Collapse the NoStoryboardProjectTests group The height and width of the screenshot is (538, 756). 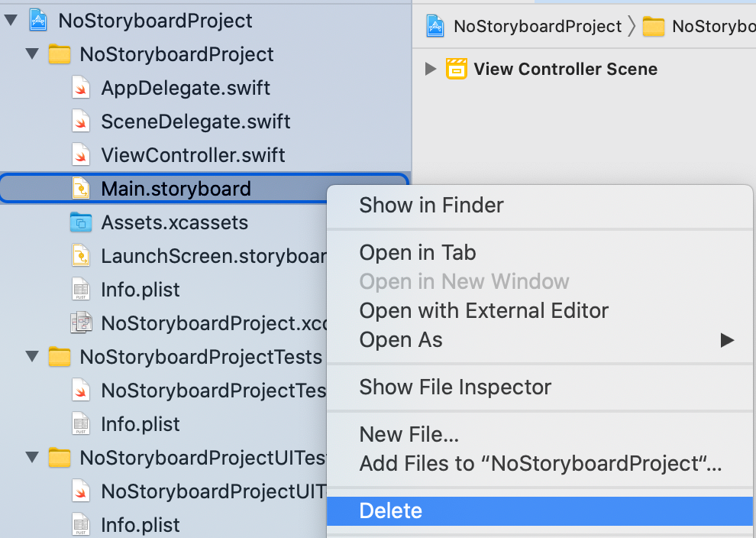click(34, 356)
